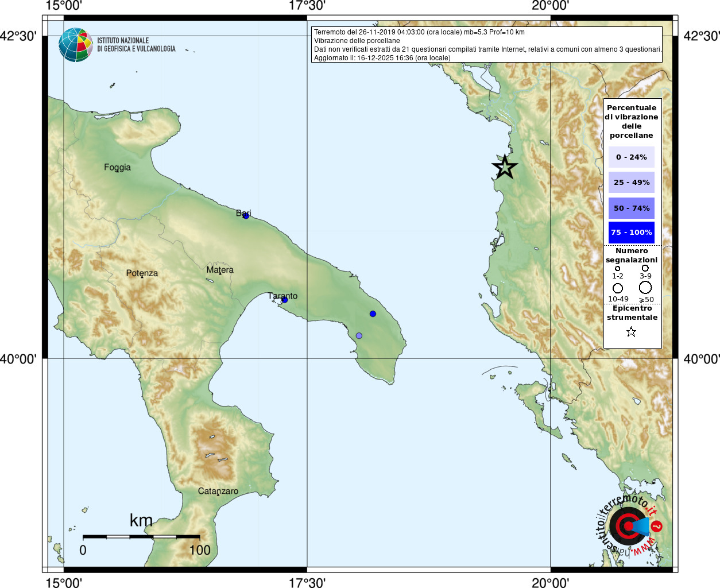This screenshot has height=588, width=720.
Task: Click the dark blue data point east of Taranto
Action: click(x=373, y=314)
